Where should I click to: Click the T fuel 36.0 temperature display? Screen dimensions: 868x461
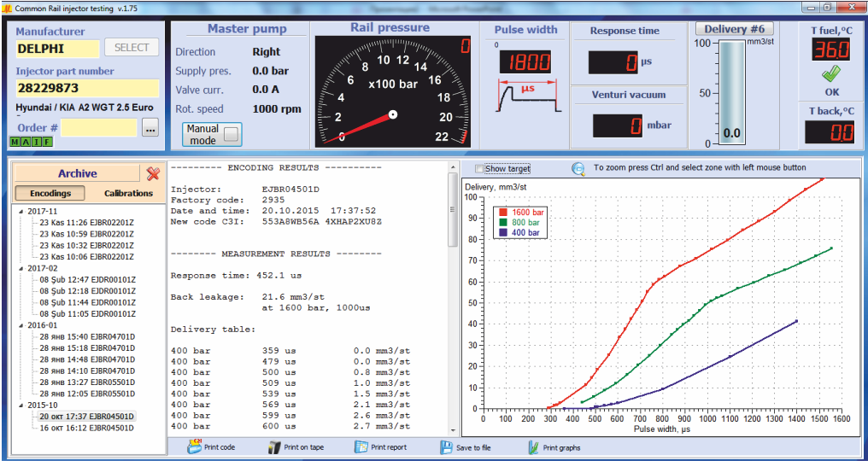pos(831,51)
